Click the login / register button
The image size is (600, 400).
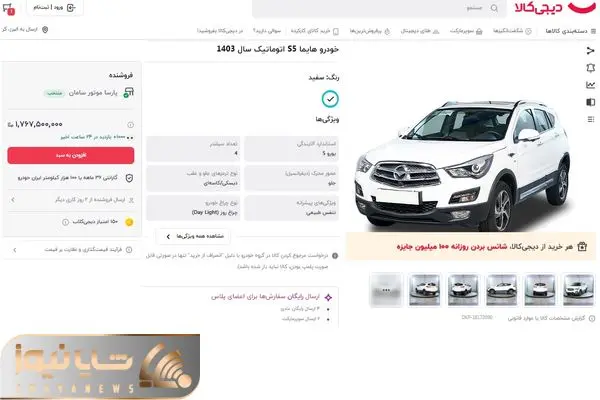pyautogui.click(x=55, y=8)
